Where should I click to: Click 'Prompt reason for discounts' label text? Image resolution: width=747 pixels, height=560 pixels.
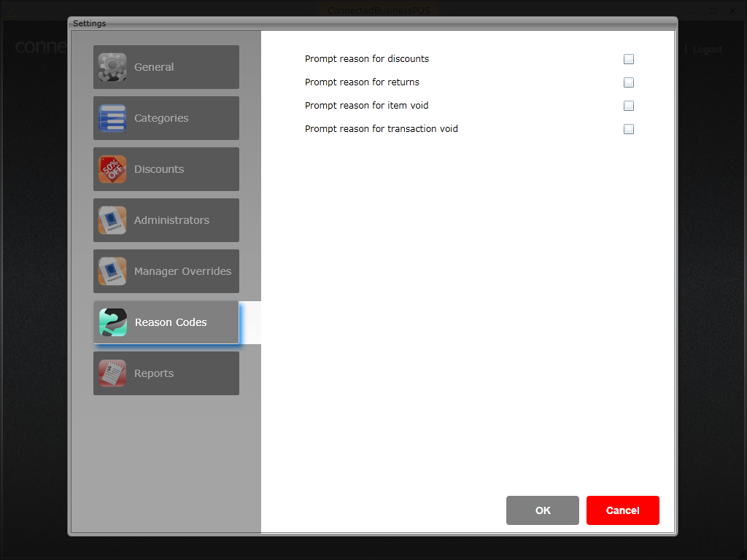(367, 58)
